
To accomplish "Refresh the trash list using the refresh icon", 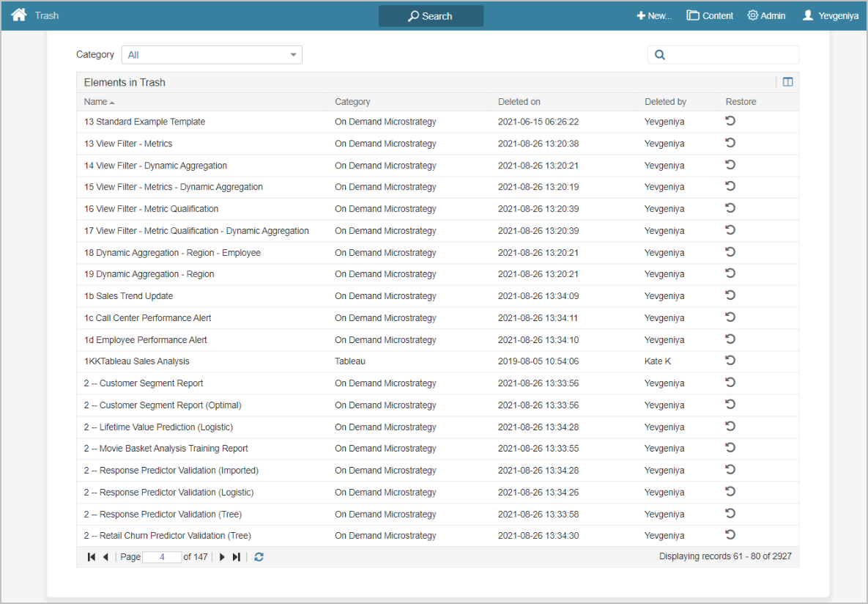I will click(x=259, y=557).
